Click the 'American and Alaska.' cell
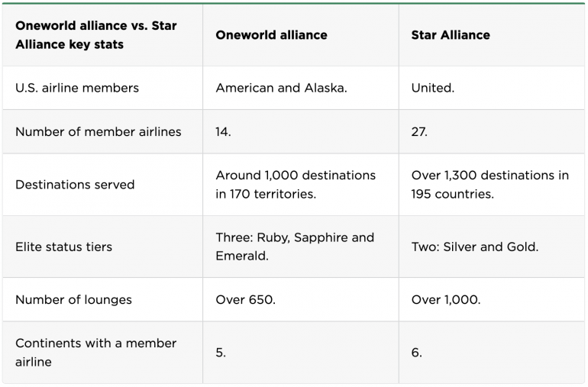 [x=281, y=88]
